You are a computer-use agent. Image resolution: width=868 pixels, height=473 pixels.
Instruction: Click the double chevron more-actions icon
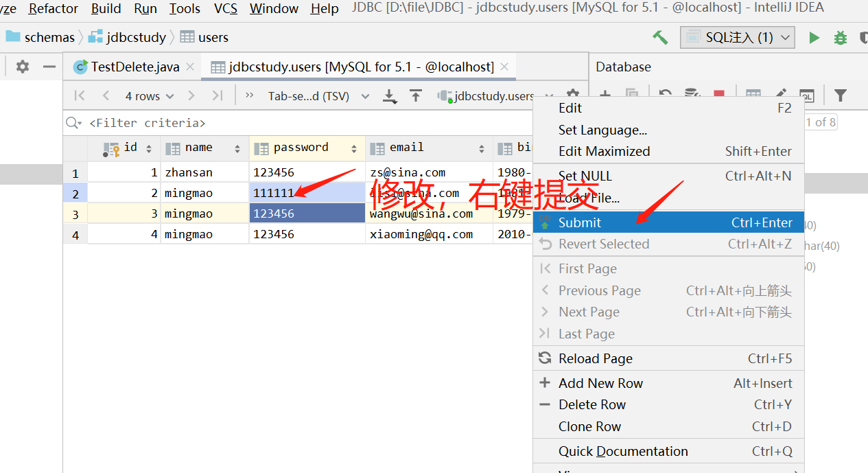(249, 95)
